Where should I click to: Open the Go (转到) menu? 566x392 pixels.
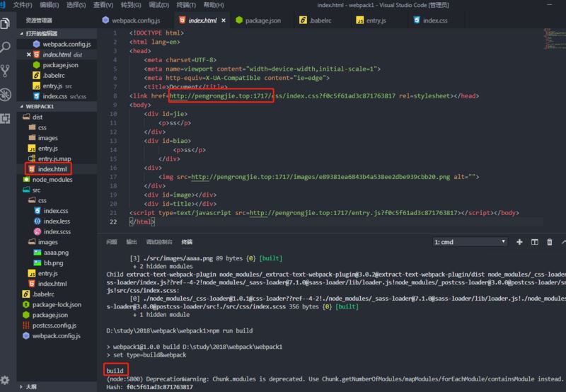tap(131, 5)
